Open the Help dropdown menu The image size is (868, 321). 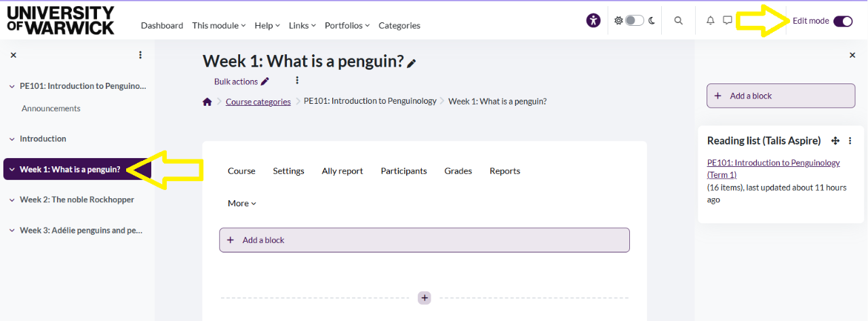click(x=267, y=25)
